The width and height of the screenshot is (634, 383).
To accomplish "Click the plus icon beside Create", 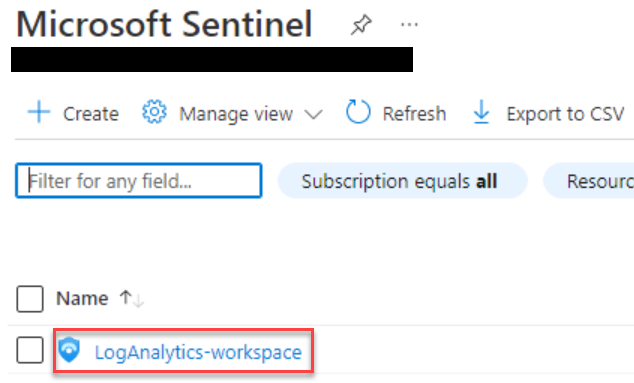I will point(39,112).
